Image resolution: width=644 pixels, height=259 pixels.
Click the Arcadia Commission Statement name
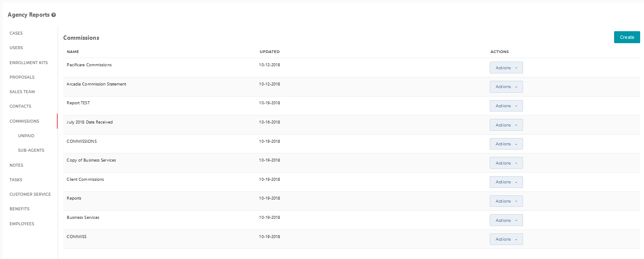(97, 84)
